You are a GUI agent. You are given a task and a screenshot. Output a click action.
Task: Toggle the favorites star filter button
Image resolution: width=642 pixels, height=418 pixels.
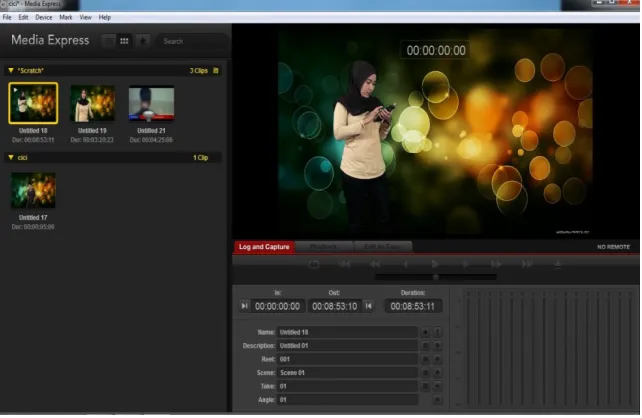click(x=143, y=41)
